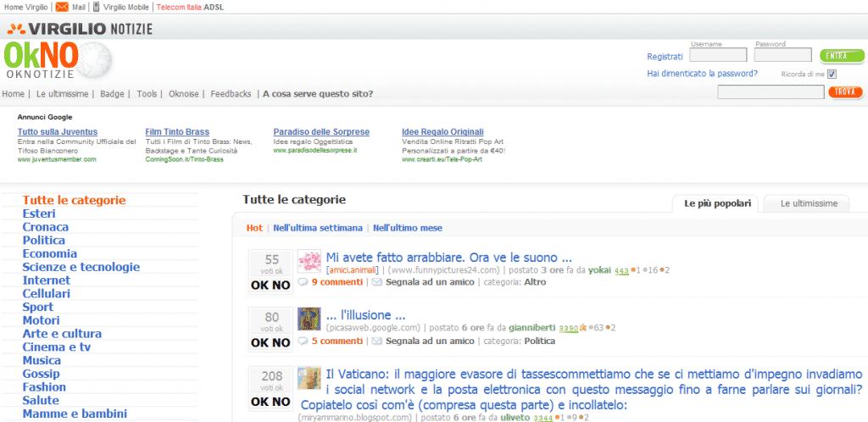Open the Feedbacks navigation link

(231, 94)
